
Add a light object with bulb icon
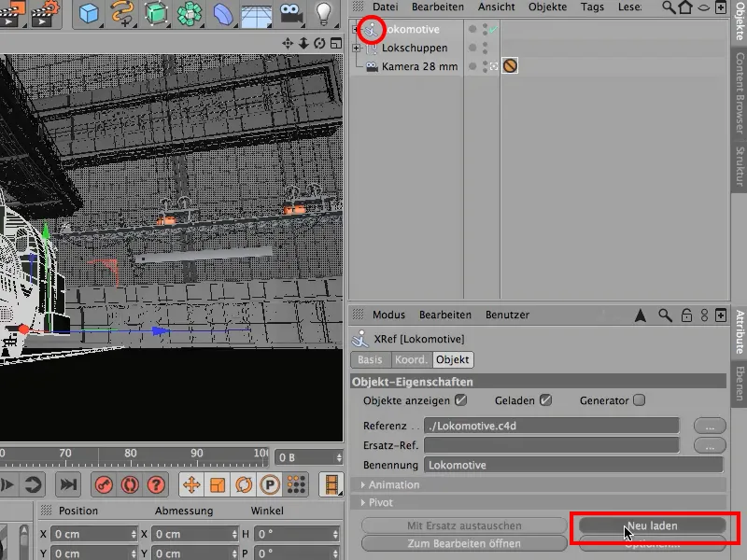click(323, 13)
